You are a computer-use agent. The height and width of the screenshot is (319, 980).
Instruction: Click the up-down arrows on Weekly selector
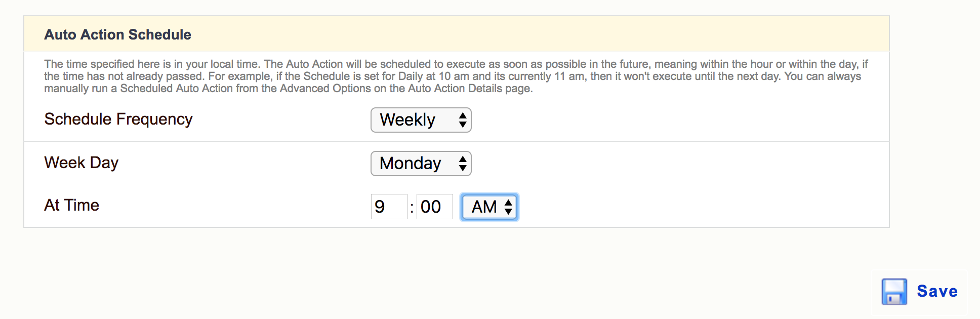pyautogui.click(x=463, y=120)
